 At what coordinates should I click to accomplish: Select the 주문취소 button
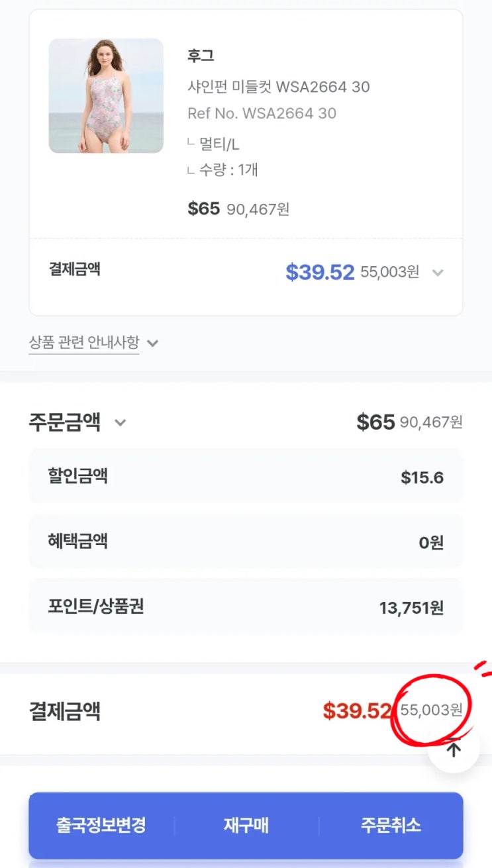(x=390, y=826)
